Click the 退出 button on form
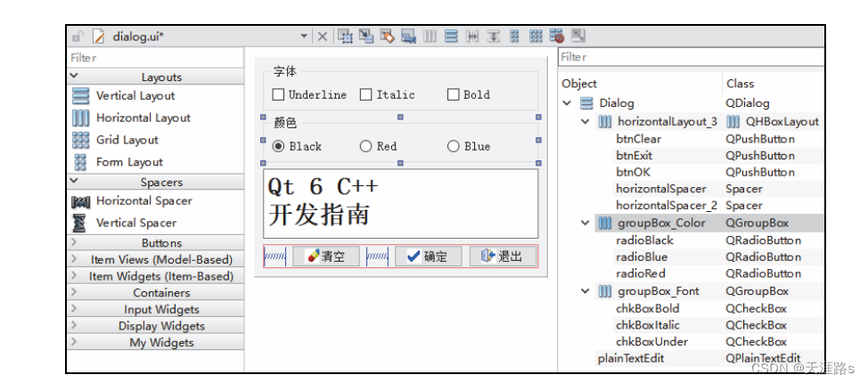Screen dimensions: 868x383 [x=504, y=257]
